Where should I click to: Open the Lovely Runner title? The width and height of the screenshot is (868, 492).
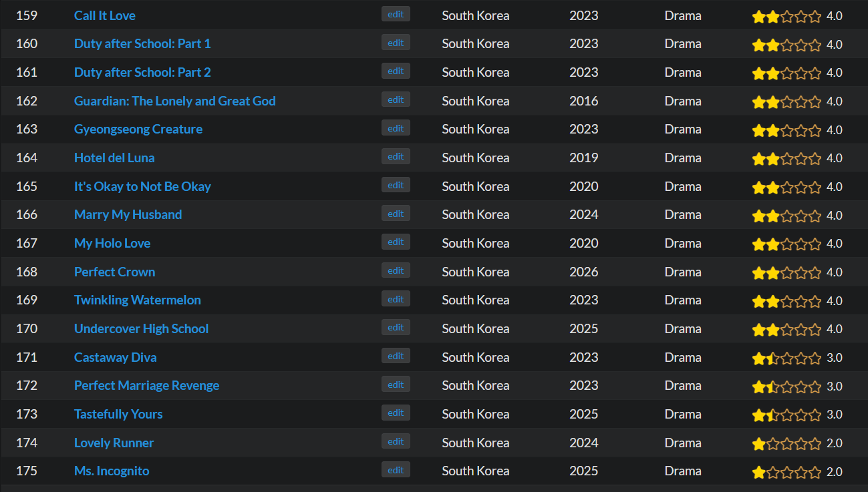pos(114,443)
